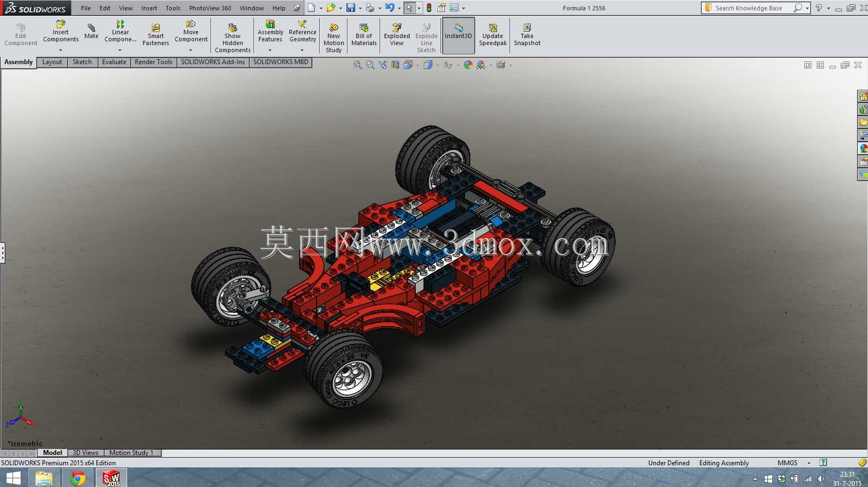The image size is (868, 487).
Task: Open the View Palette pane
Action: [x=863, y=135]
